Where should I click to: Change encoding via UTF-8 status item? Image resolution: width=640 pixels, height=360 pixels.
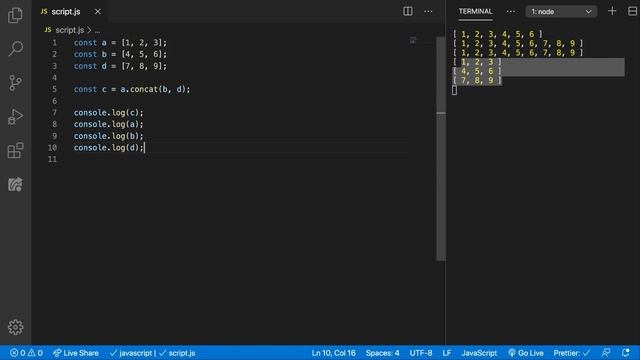421,353
